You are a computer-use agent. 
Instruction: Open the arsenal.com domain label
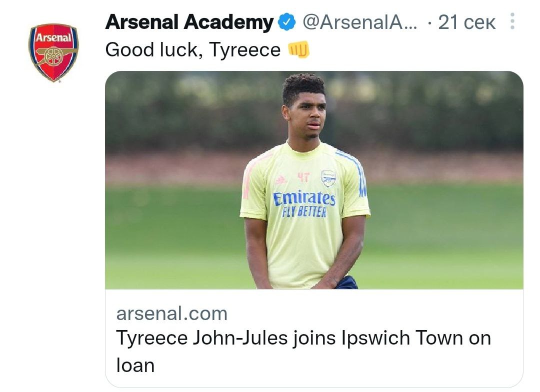(x=171, y=314)
